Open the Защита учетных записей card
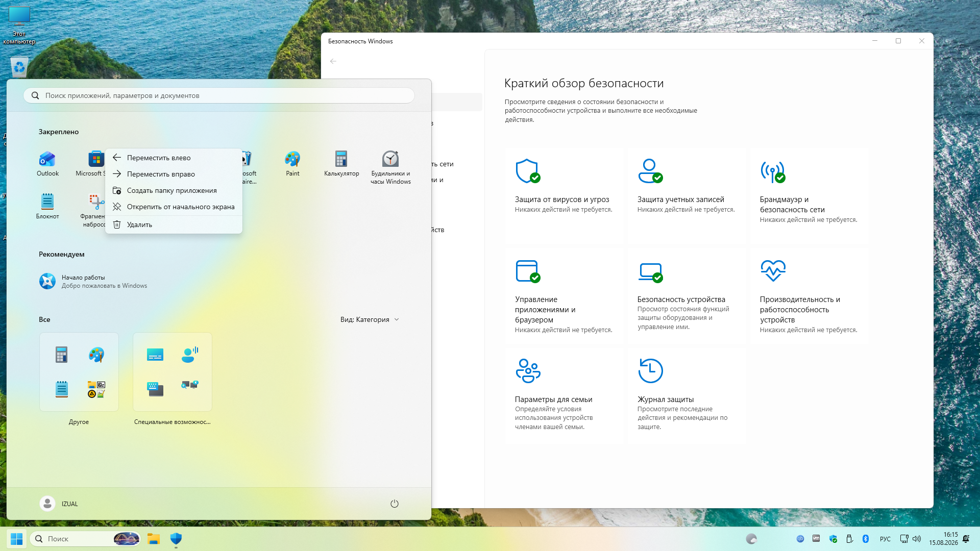The height and width of the screenshot is (551, 980). (687, 196)
